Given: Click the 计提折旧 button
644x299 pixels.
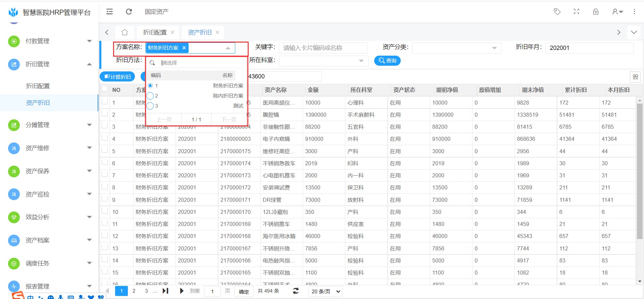Looking at the screenshot, I should 117,77.
